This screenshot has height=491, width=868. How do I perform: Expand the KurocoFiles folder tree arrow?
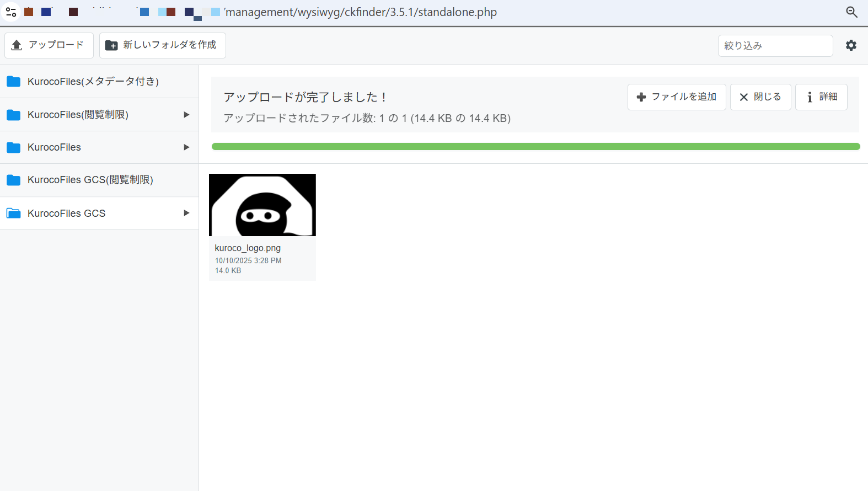pyautogui.click(x=186, y=147)
